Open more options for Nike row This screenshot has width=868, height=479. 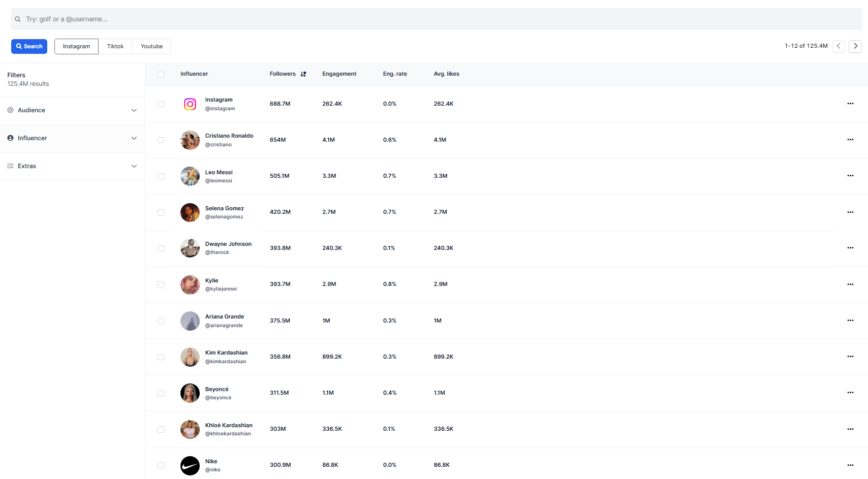click(x=850, y=465)
